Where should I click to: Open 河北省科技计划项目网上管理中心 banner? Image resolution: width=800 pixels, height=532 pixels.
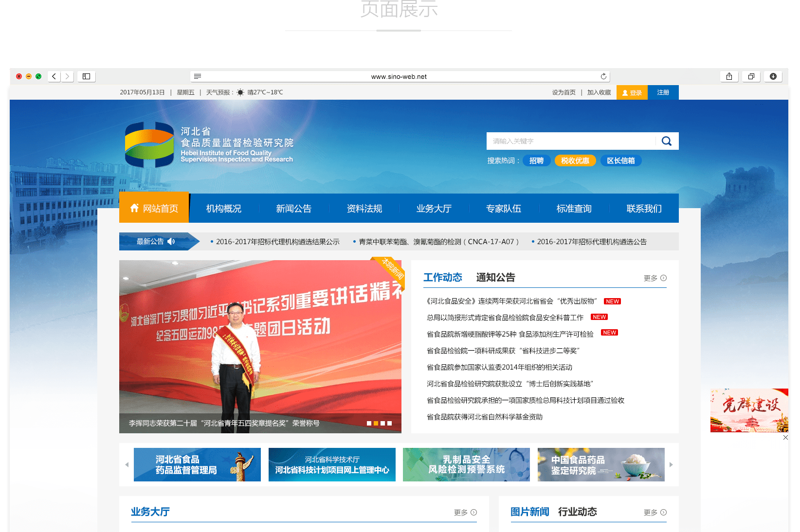click(x=332, y=465)
